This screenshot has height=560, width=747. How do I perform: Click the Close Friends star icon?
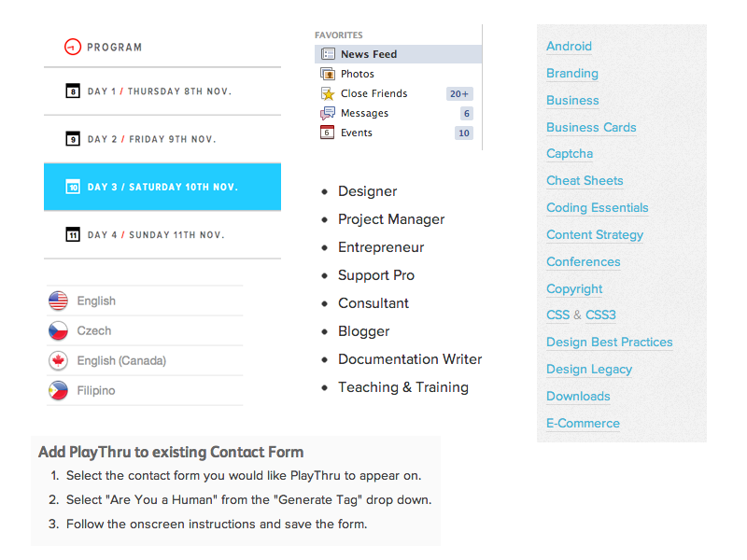point(329,93)
